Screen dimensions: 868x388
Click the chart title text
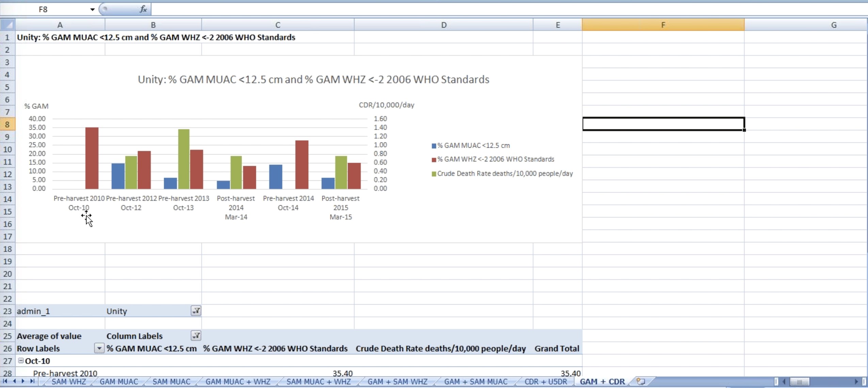pos(313,79)
